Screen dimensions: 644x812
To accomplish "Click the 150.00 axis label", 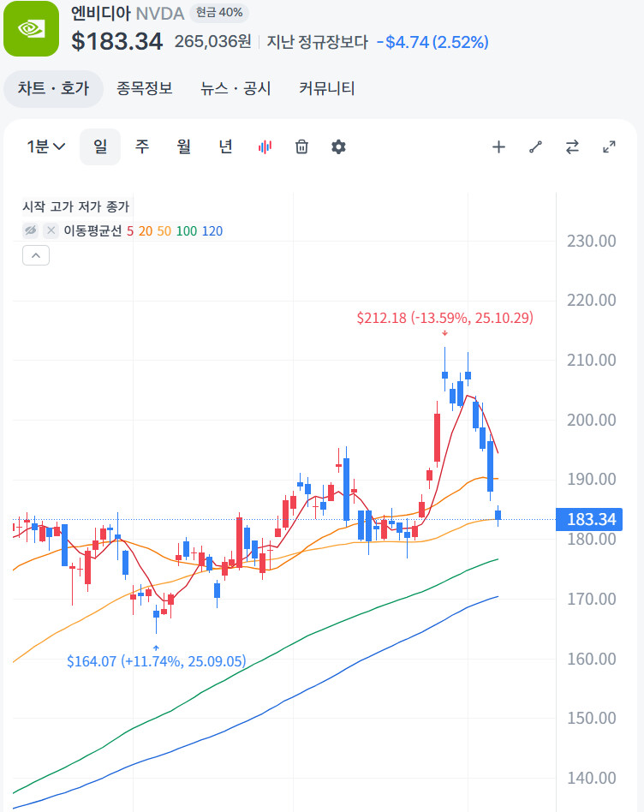I will (x=592, y=718).
